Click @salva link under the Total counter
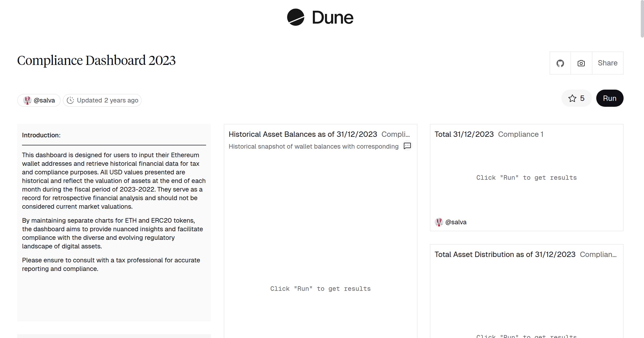Viewport: 644px width, 338px height. pos(456,222)
